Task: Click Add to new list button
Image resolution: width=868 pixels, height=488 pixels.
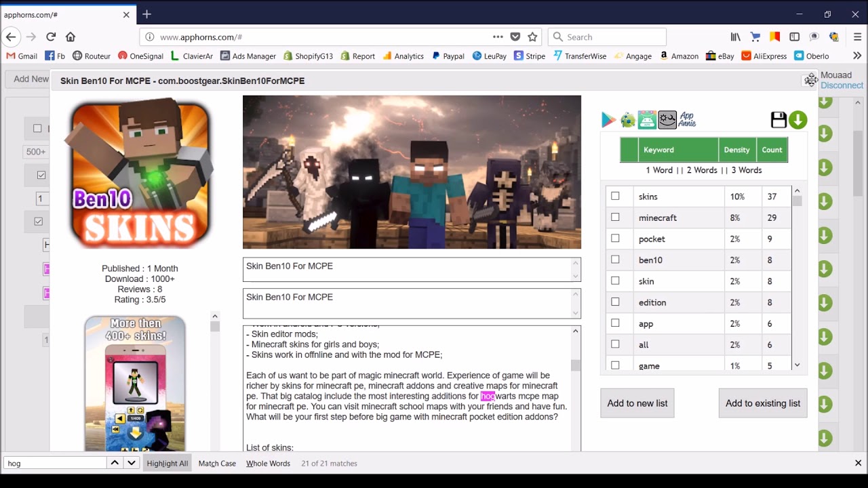Action: pos(637,403)
